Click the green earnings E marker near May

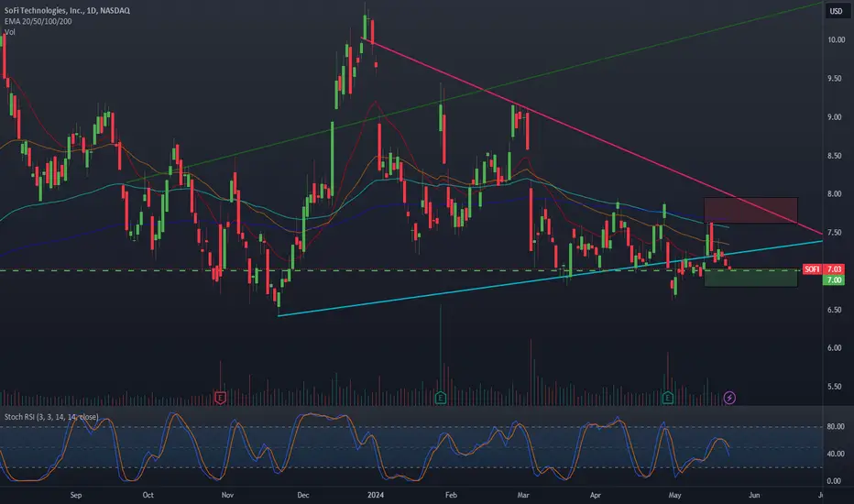pos(668,398)
